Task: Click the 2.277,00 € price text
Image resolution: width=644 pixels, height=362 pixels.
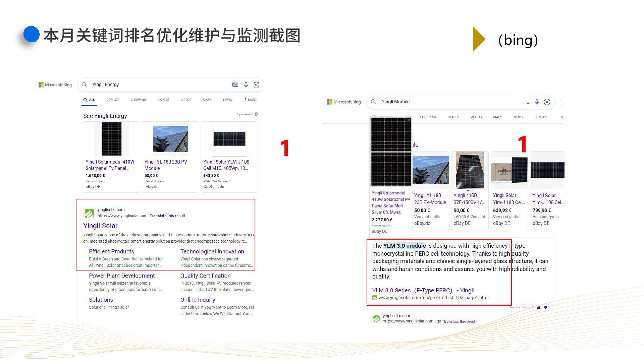Action: pyautogui.click(x=382, y=220)
